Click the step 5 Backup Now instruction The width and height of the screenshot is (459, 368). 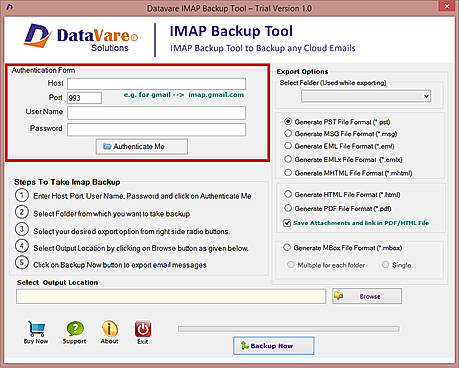tap(120, 265)
